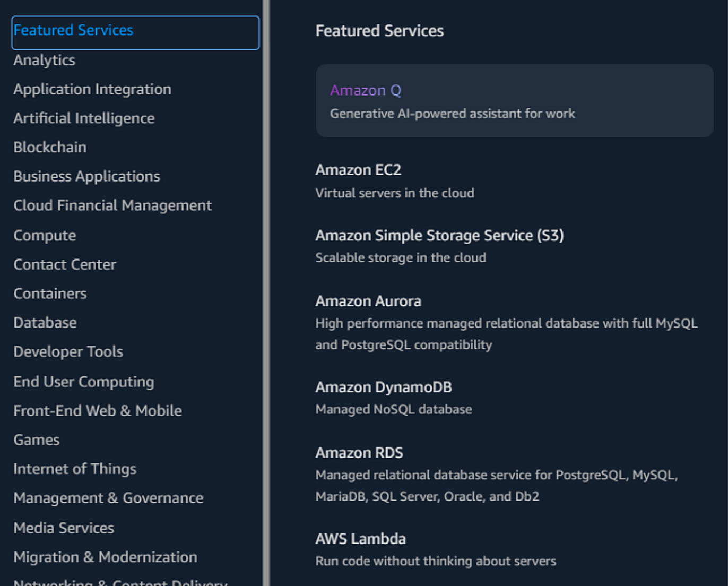This screenshot has height=586, width=728.
Task: Select Amazon Simple Storage Service (S3)
Action: pos(439,235)
